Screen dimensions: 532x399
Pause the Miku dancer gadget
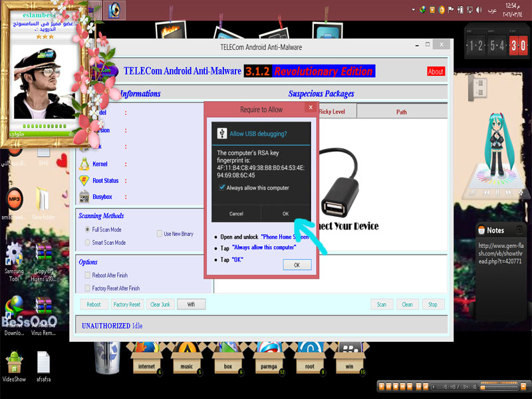[497, 192]
